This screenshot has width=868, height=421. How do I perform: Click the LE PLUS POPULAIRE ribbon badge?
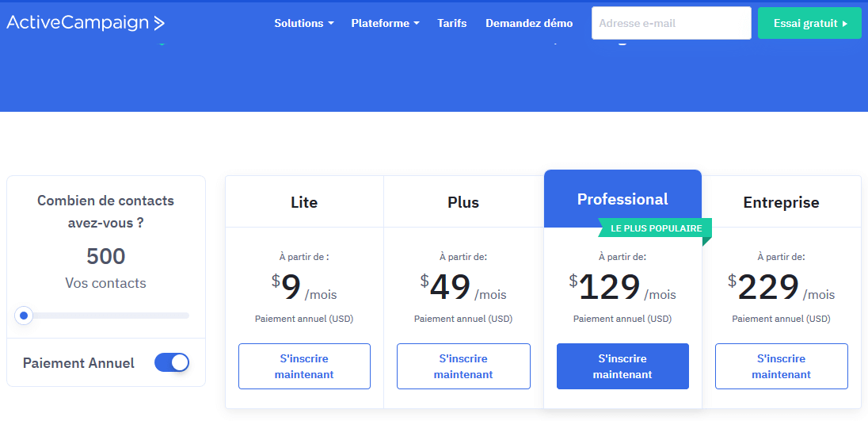(656, 228)
